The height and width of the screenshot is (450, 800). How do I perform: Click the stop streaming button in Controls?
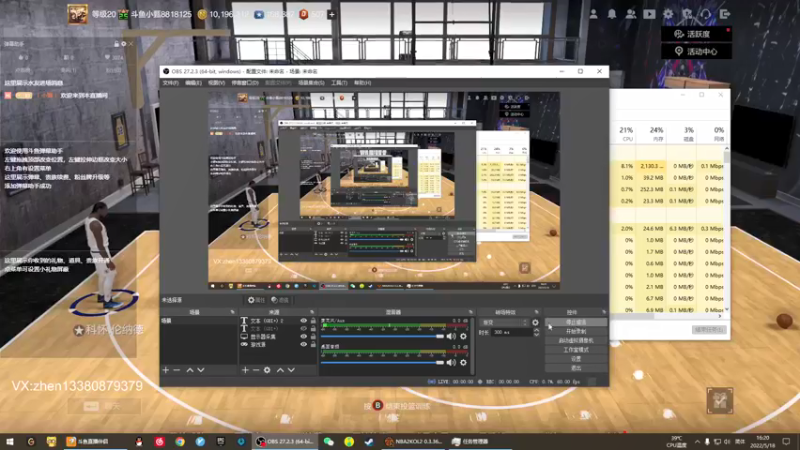pyautogui.click(x=576, y=322)
